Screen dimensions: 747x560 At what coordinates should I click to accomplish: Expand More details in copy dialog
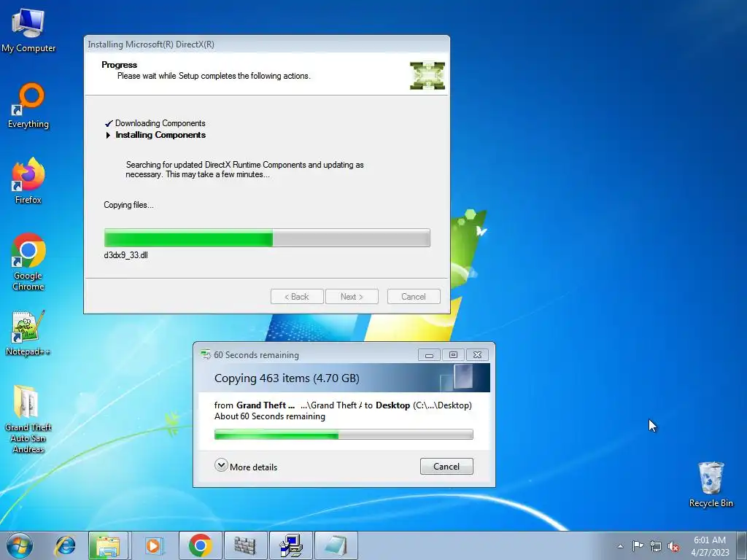246,466
